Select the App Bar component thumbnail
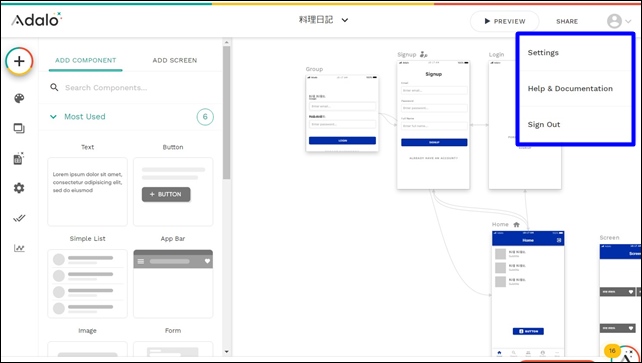 173,284
